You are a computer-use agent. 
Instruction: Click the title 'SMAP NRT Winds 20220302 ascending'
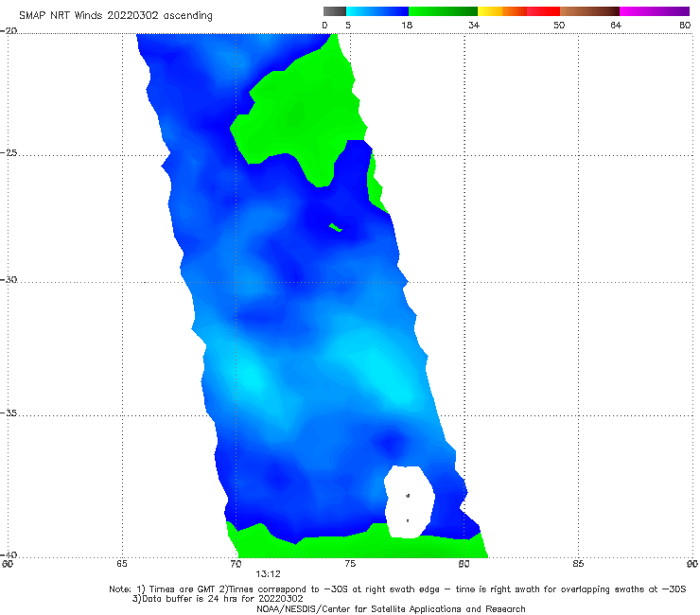pyautogui.click(x=115, y=15)
